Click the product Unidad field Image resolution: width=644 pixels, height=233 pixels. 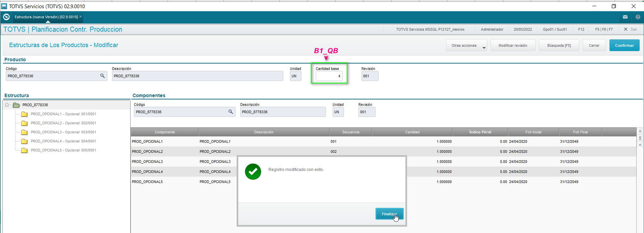(295, 76)
